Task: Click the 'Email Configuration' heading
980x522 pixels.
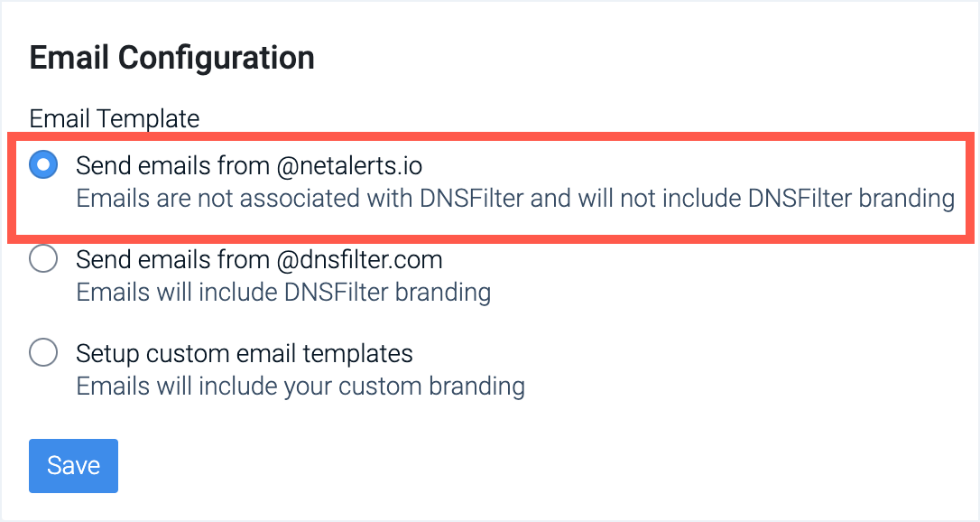Action: pyautogui.click(x=172, y=58)
